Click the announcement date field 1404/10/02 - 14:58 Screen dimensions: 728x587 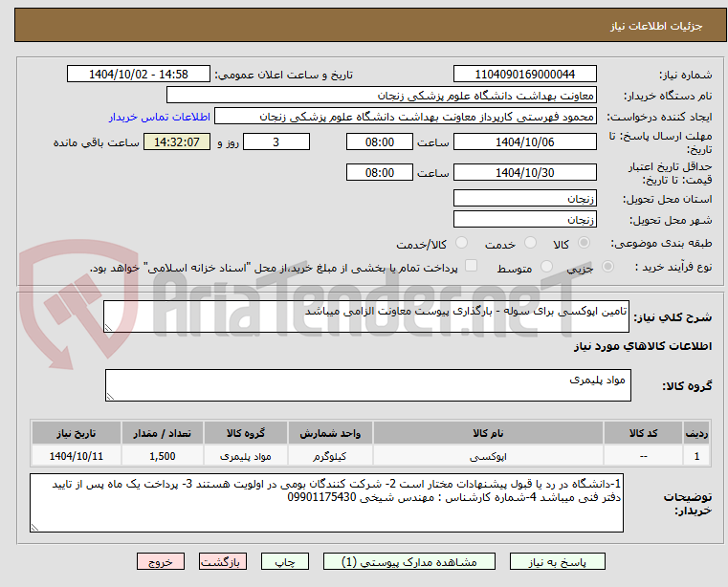pos(139,75)
